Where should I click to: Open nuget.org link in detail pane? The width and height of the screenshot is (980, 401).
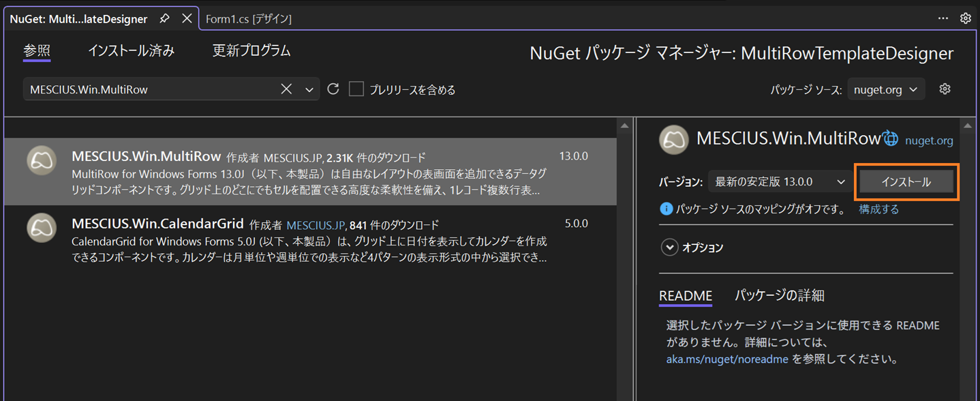coord(929,140)
